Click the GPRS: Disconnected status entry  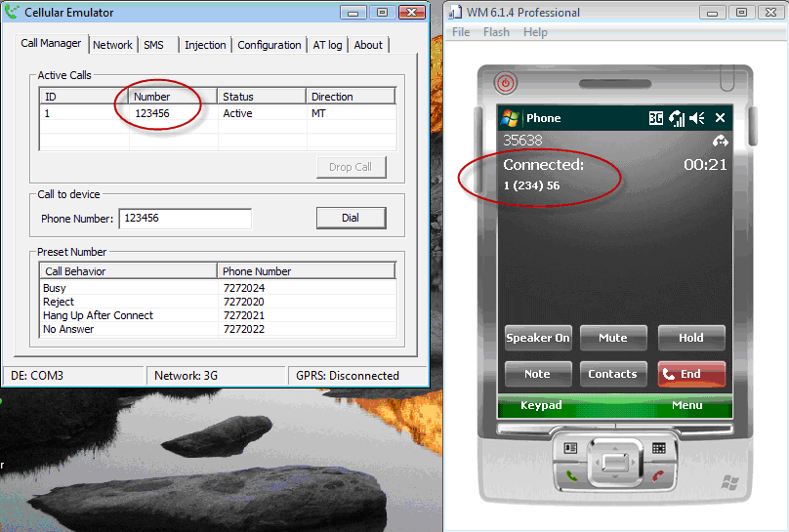click(357, 376)
